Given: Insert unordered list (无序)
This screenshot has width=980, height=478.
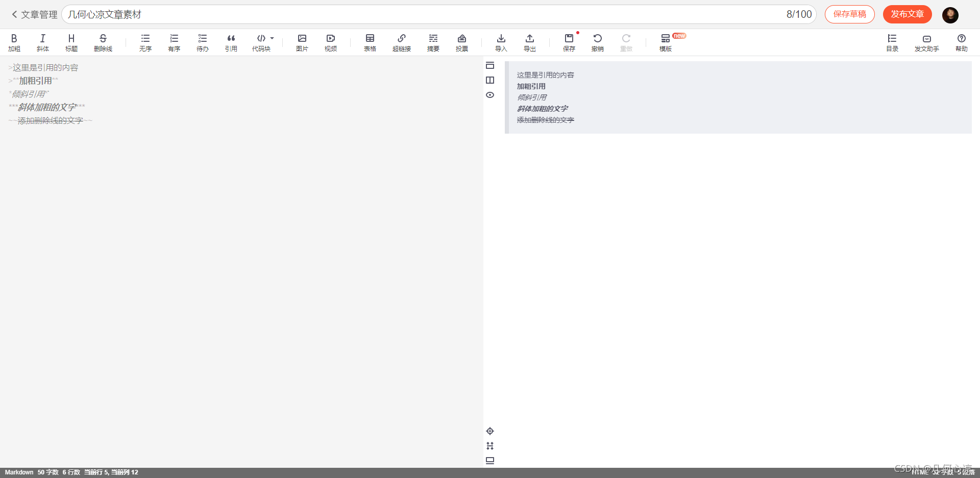Looking at the screenshot, I should (x=145, y=42).
